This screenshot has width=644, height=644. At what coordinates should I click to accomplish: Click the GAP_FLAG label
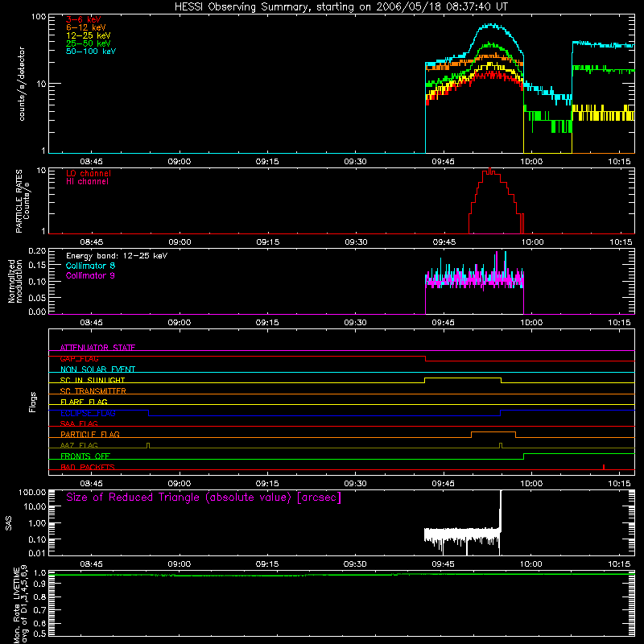(x=79, y=358)
